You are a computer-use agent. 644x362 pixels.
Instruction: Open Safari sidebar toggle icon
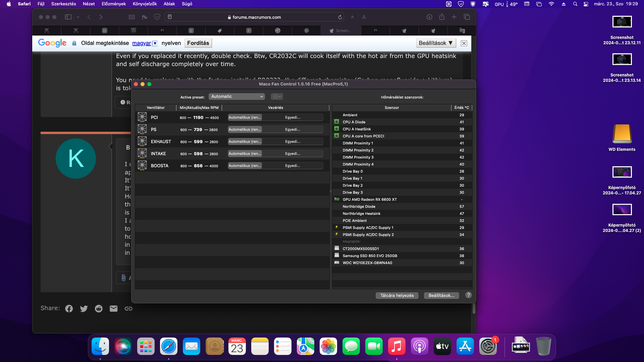68,17
